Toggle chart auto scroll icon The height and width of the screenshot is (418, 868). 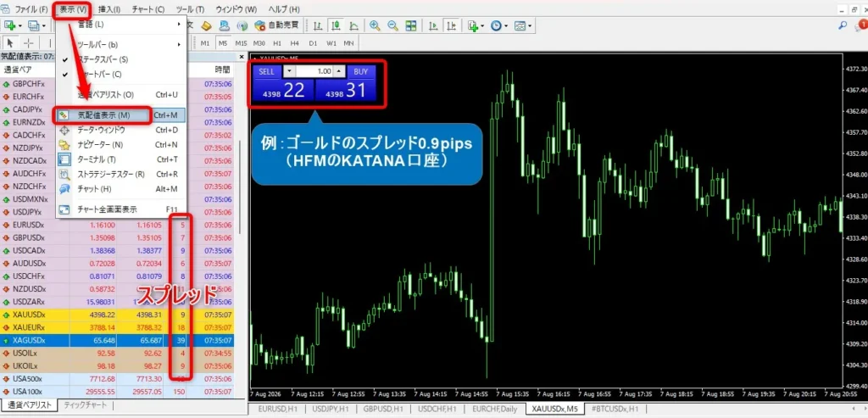pyautogui.click(x=435, y=25)
